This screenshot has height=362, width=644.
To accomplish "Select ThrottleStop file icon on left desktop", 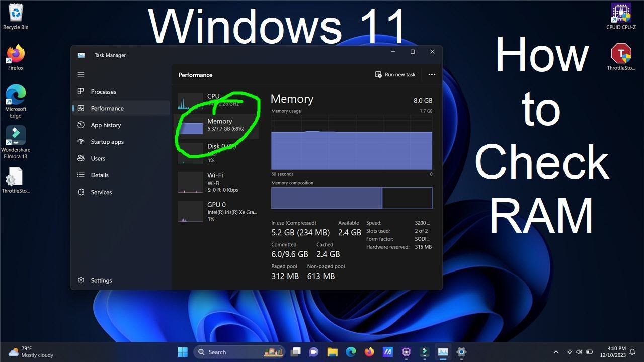I will 16,180.
